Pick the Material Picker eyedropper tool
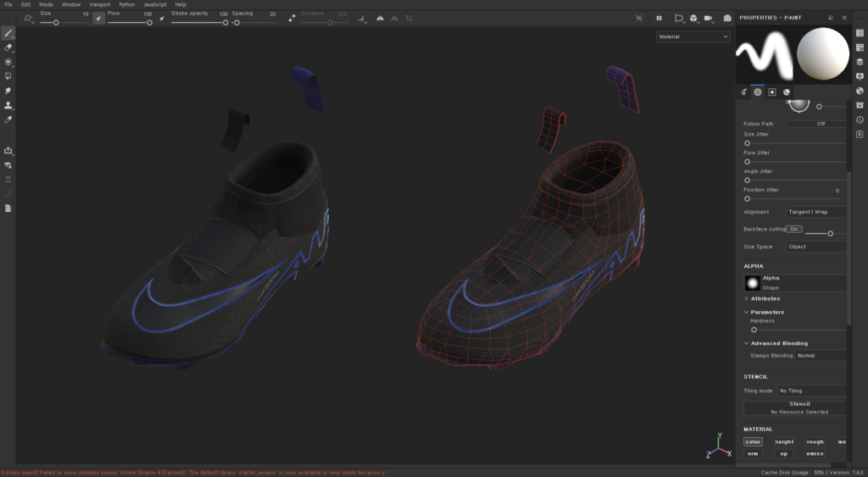 [x=8, y=119]
